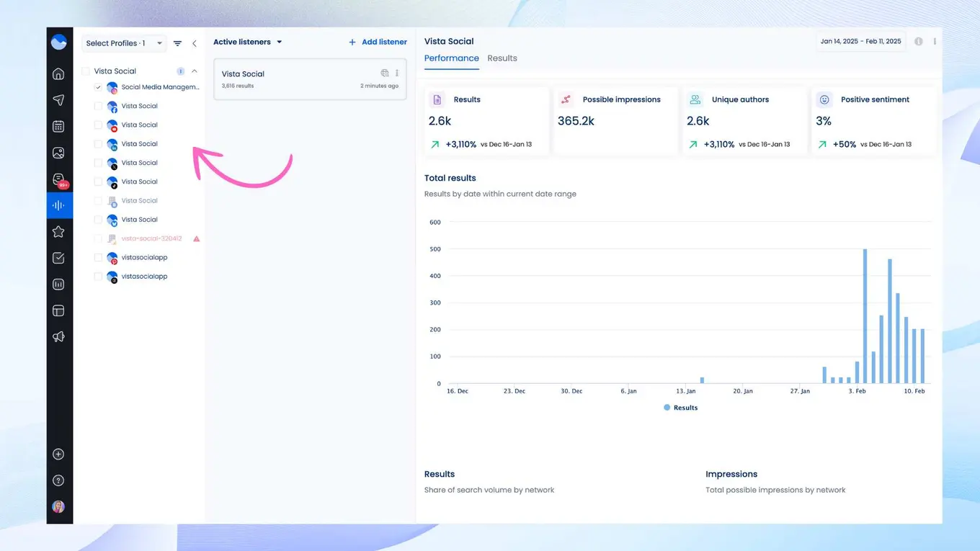
Task: Click the Add listener button
Action: click(378, 42)
